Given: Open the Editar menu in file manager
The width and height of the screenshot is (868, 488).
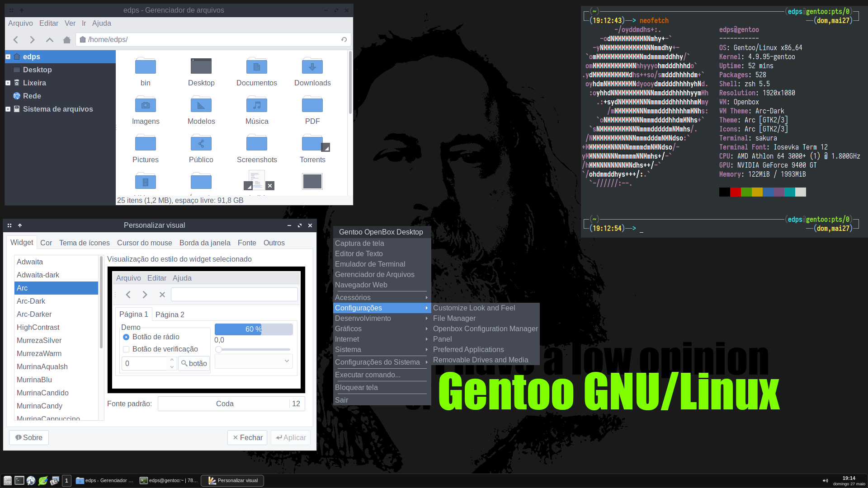Looking at the screenshot, I should 49,23.
